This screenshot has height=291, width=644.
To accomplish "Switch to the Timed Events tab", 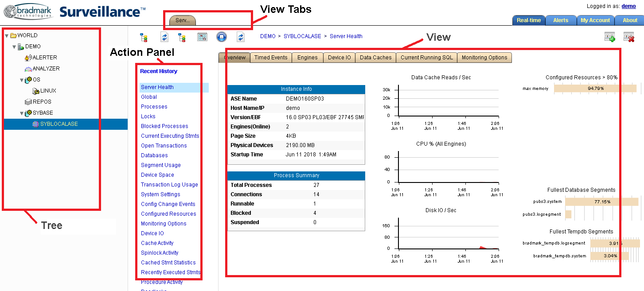I will click(x=271, y=58).
